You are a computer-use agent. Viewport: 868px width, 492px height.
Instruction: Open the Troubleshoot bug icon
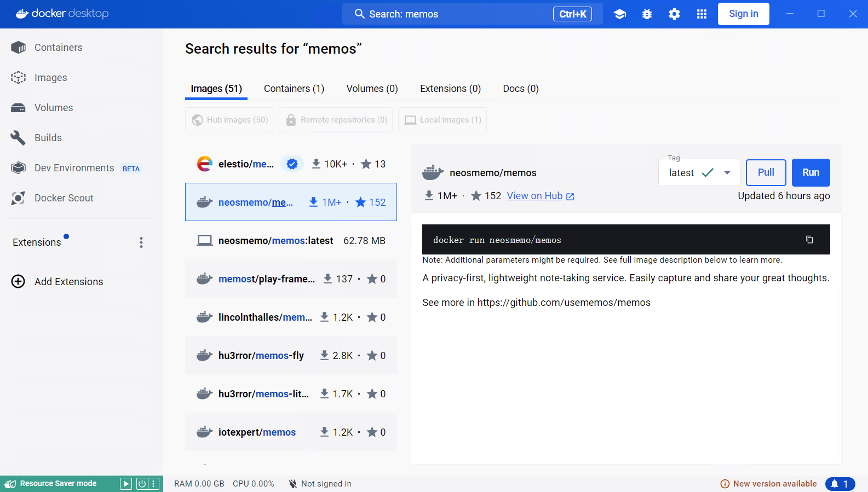coord(647,14)
